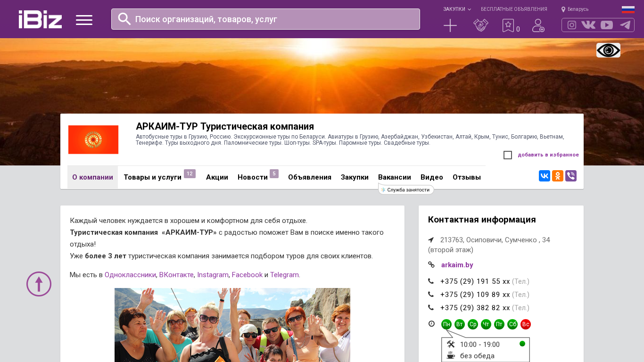The height and width of the screenshot is (362, 644).
Task: Visit the arkaim.by website link
Action: pyautogui.click(x=457, y=265)
